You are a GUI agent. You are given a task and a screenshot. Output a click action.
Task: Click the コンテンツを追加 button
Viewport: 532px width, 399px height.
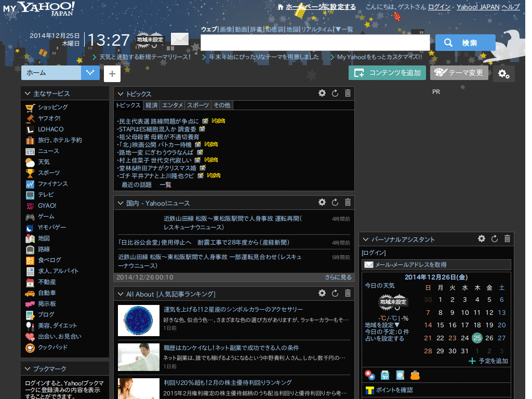[387, 73]
